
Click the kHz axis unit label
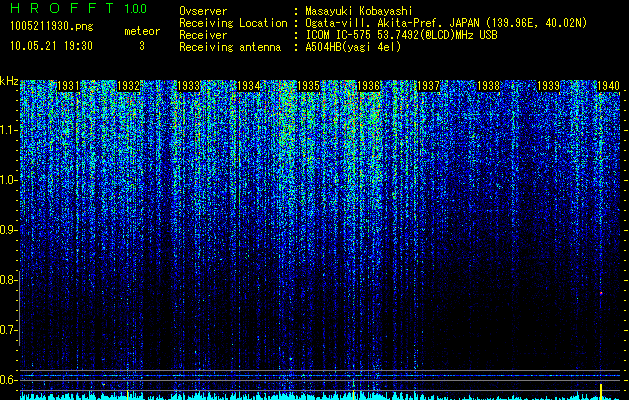coord(9,81)
